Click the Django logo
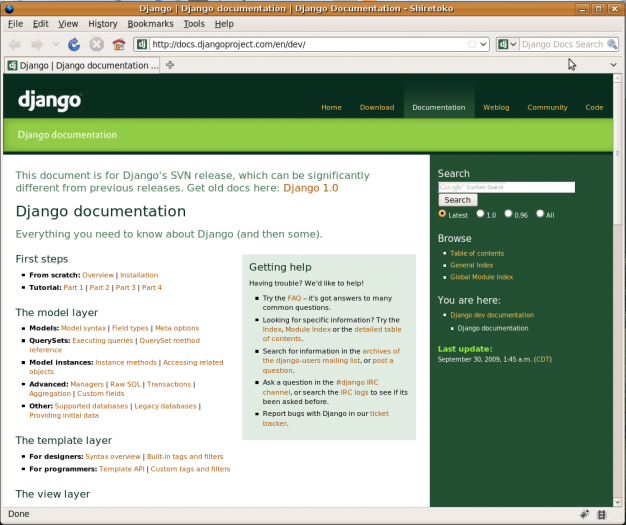Image resolution: width=626 pixels, height=525 pixels. point(50,100)
